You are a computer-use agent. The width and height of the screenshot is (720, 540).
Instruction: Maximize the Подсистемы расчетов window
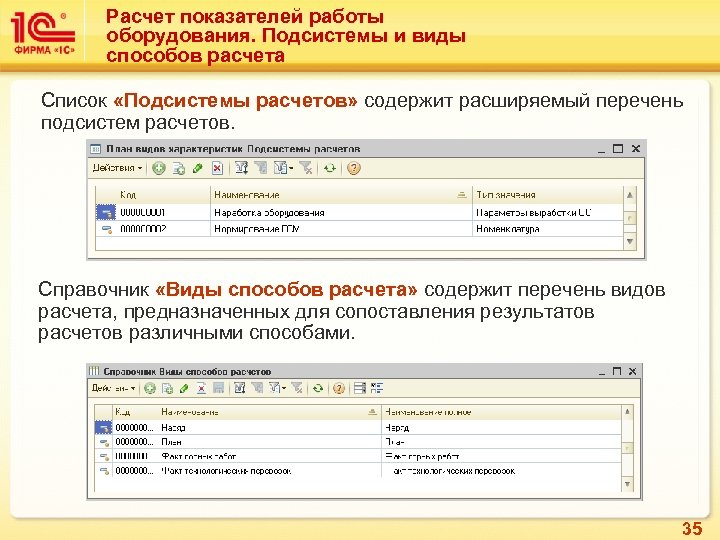[618, 148]
